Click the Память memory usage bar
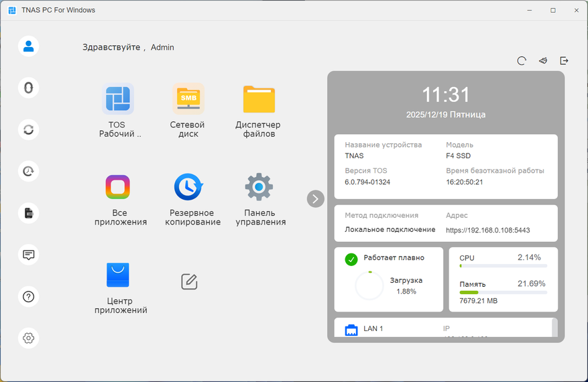This screenshot has height=382, width=588. pos(504,292)
